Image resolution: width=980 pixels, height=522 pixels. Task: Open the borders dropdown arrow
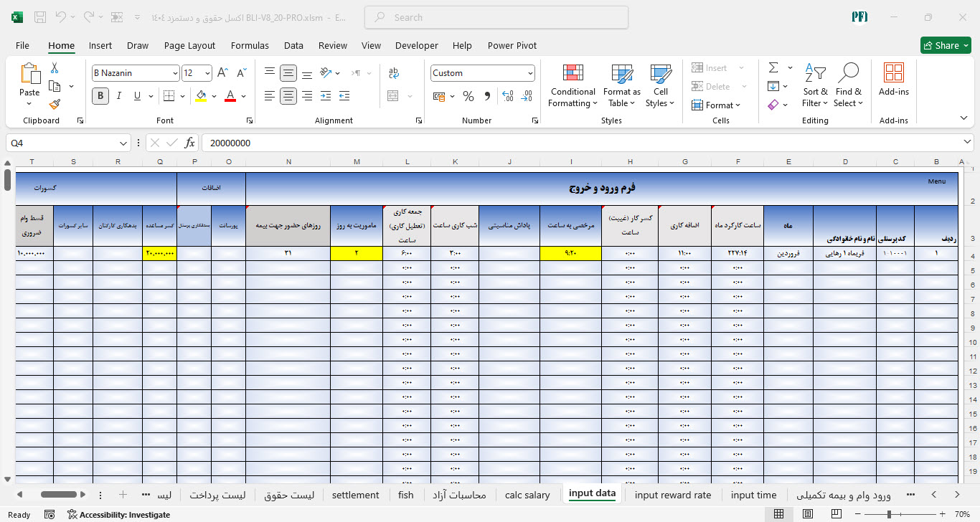pyautogui.click(x=183, y=96)
